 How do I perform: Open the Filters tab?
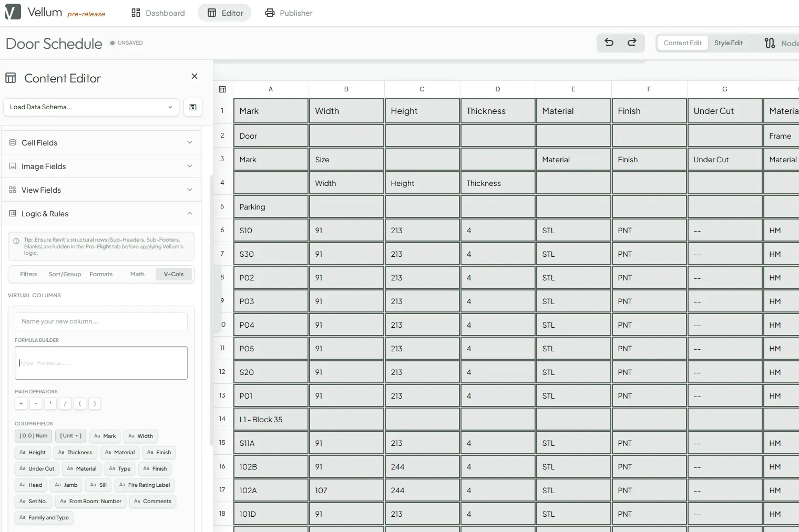pyautogui.click(x=28, y=274)
